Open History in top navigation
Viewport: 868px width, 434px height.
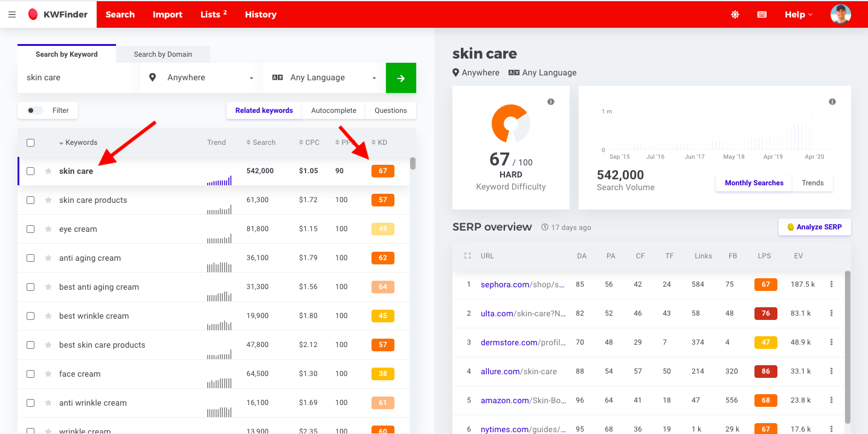point(261,14)
